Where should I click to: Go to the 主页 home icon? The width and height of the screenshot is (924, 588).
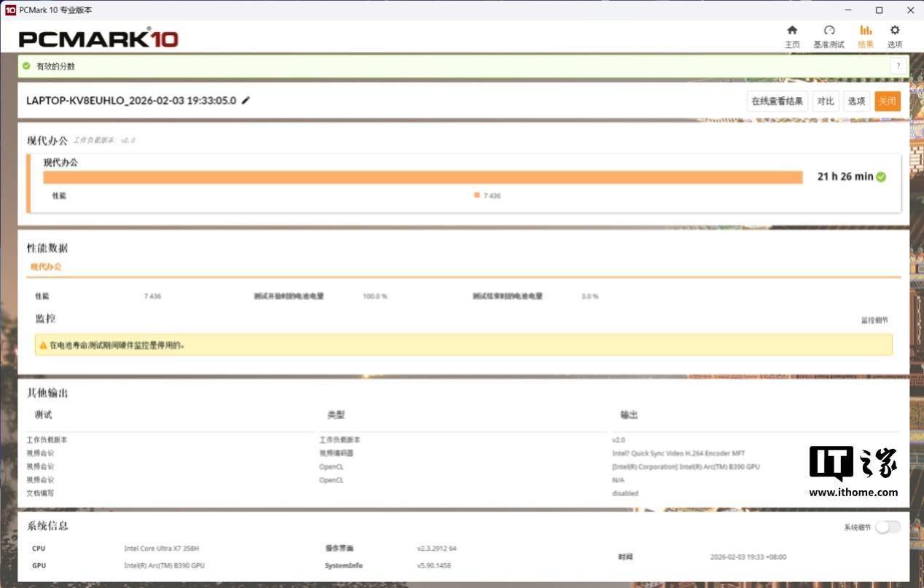coord(792,31)
